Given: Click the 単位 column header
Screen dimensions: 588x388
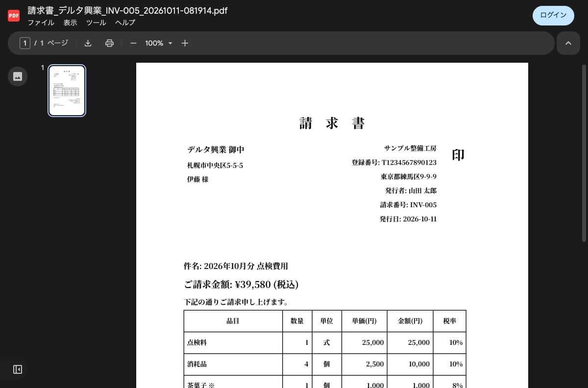Looking at the screenshot, I should (327, 321).
